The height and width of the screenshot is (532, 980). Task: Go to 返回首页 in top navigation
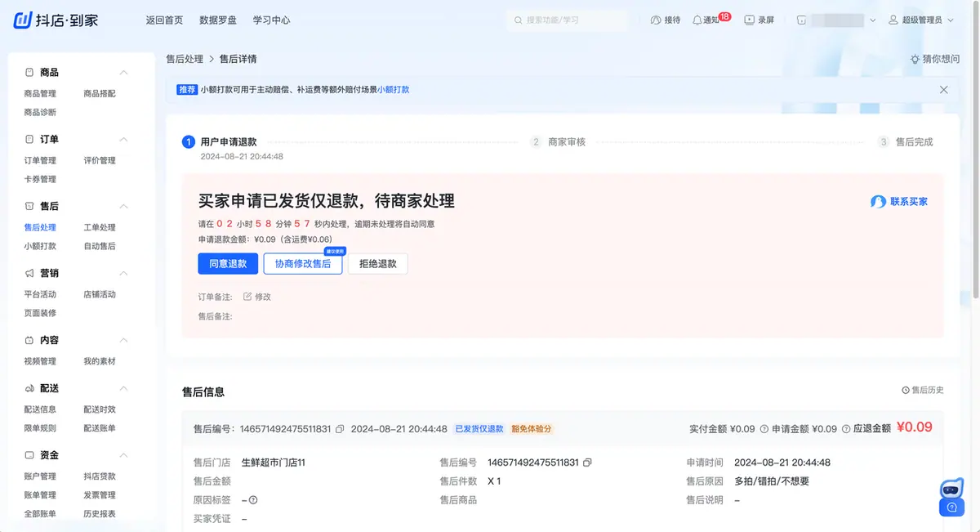click(x=164, y=20)
